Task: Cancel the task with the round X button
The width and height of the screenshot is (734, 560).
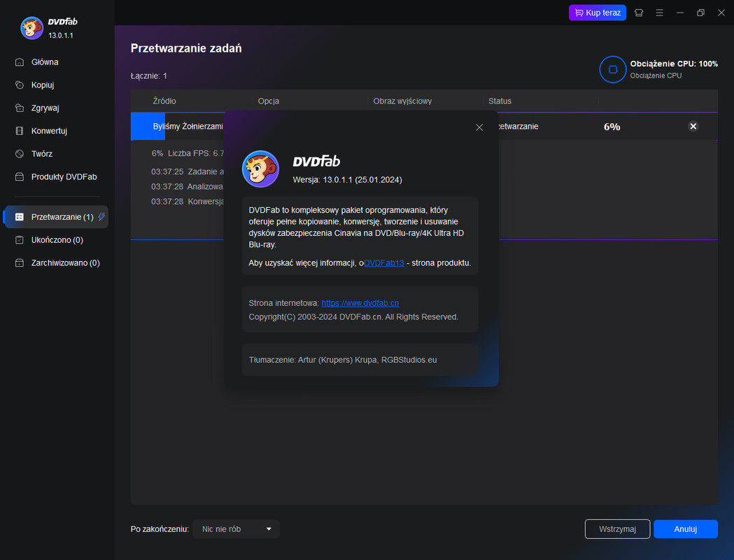Action: 693,126
